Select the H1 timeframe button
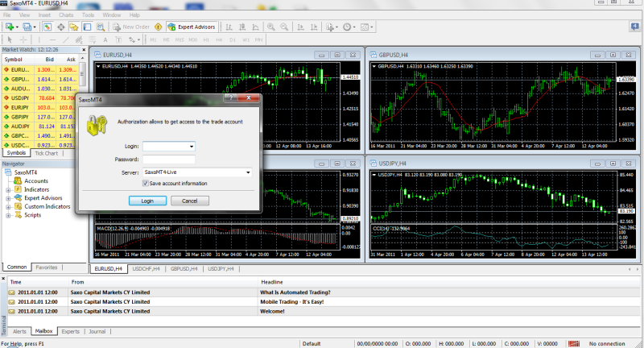 [206, 39]
